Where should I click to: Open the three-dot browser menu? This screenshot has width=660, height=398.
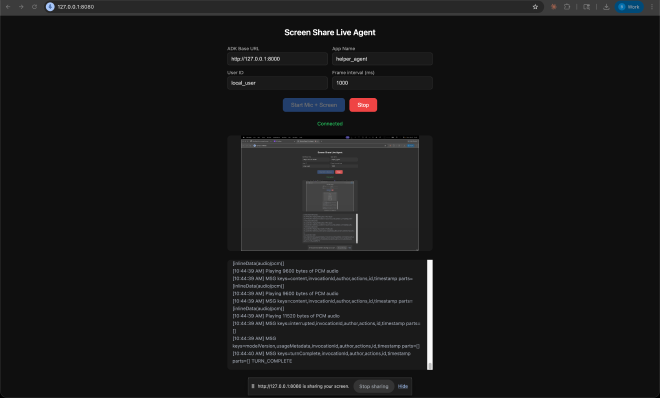coord(652,7)
